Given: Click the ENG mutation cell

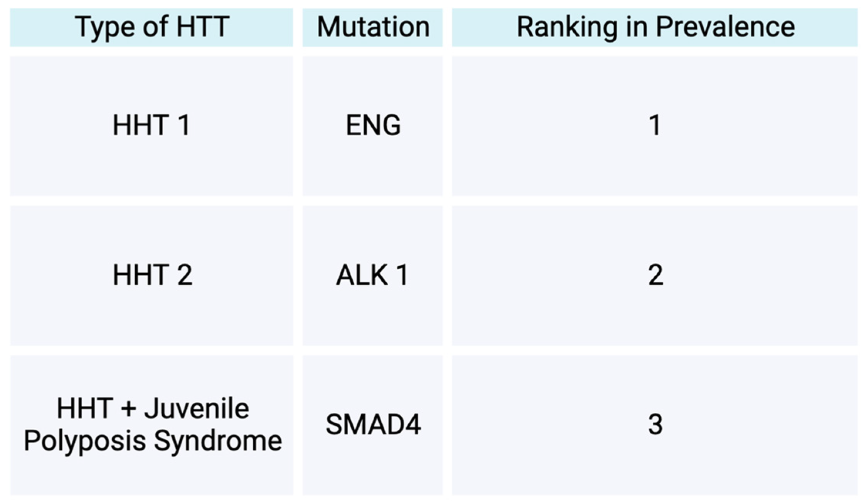Looking at the screenshot, I should pyautogui.click(x=373, y=126).
